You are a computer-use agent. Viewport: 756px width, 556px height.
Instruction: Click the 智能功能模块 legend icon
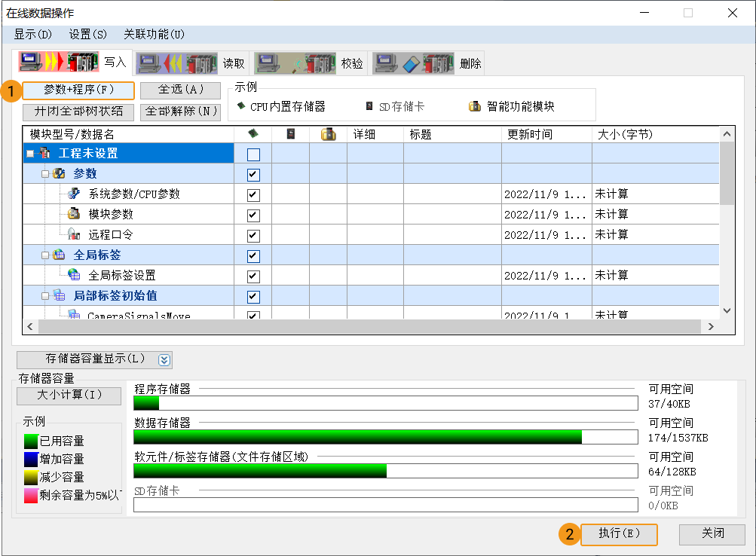pos(475,105)
